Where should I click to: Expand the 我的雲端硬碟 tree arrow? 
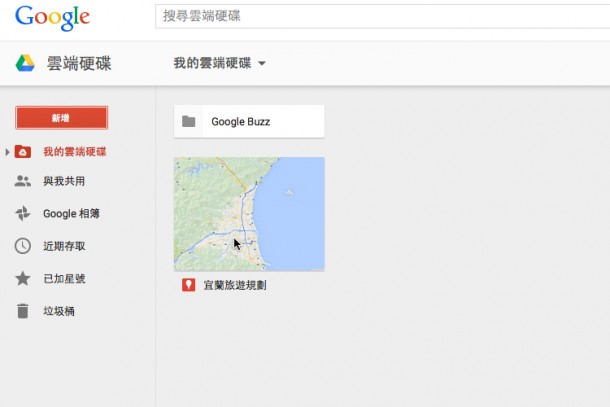click(7, 152)
